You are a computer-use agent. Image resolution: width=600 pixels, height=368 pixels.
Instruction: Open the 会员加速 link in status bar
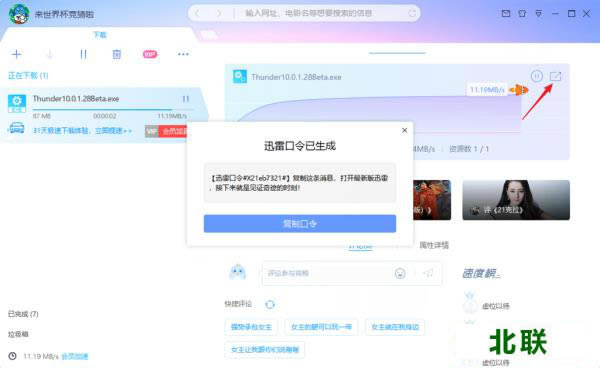(x=75, y=357)
